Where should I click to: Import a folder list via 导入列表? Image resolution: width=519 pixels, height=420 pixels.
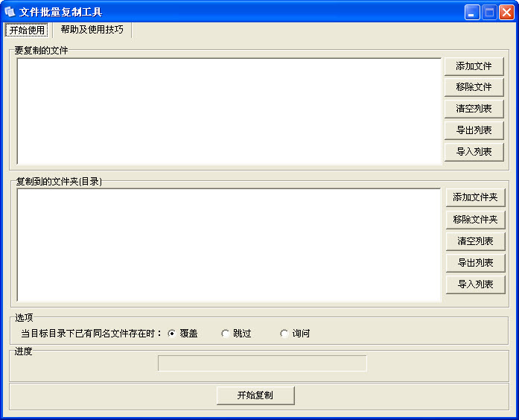[475, 284]
